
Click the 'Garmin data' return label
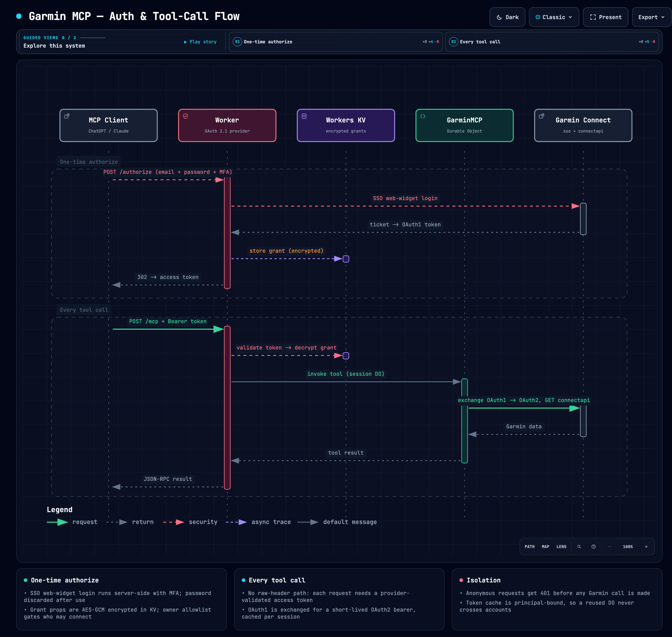[x=524, y=427]
